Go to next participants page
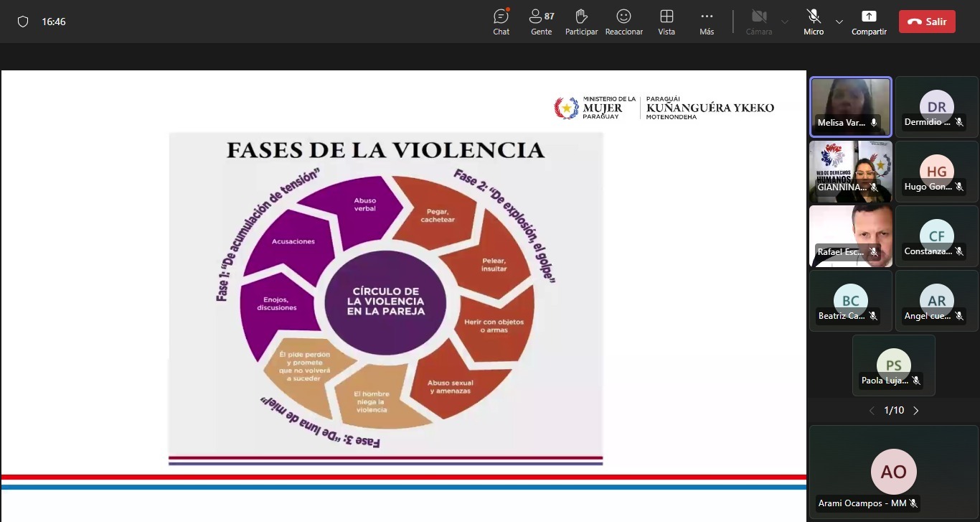The height and width of the screenshot is (522, 980). click(x=915, y=411)
